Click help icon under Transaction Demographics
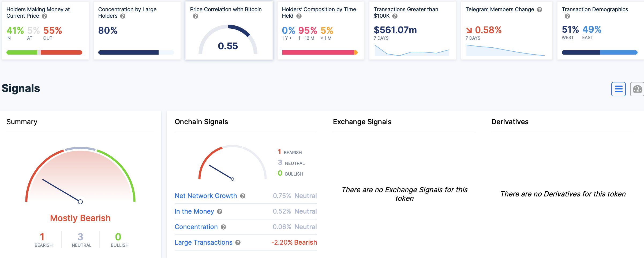Image resolution: width=644 pixels, height=258 pixels. click(x=567, y=16)
